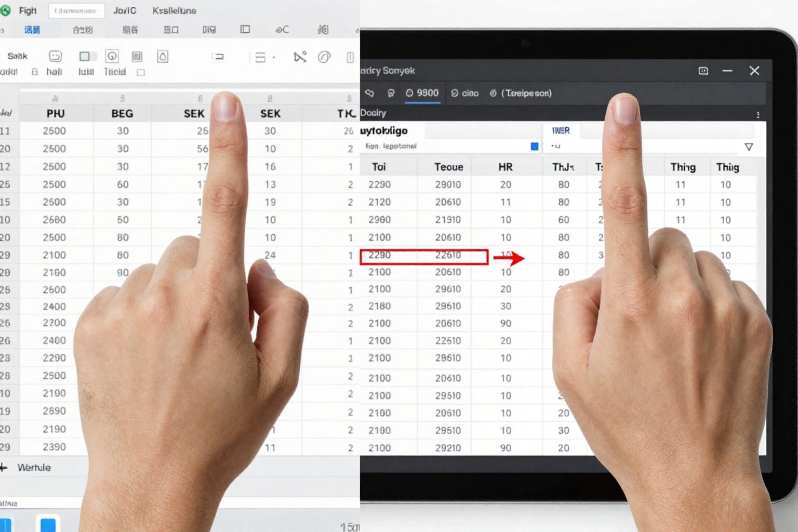Click the blue icon in bottom-left taskbar

[x=48, y=524]
